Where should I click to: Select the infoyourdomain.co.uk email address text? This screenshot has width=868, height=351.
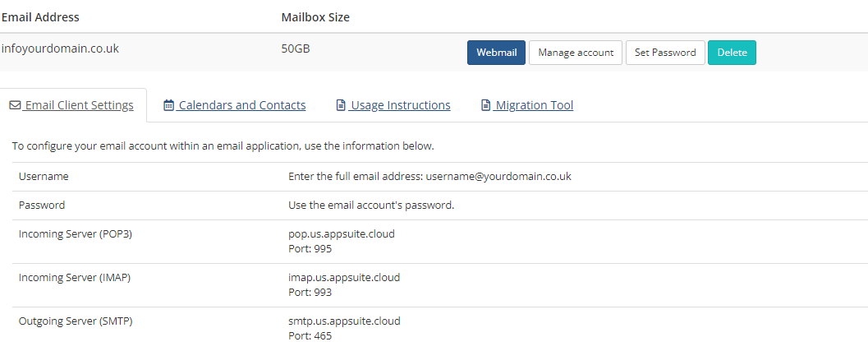click(x=60, y=48)
